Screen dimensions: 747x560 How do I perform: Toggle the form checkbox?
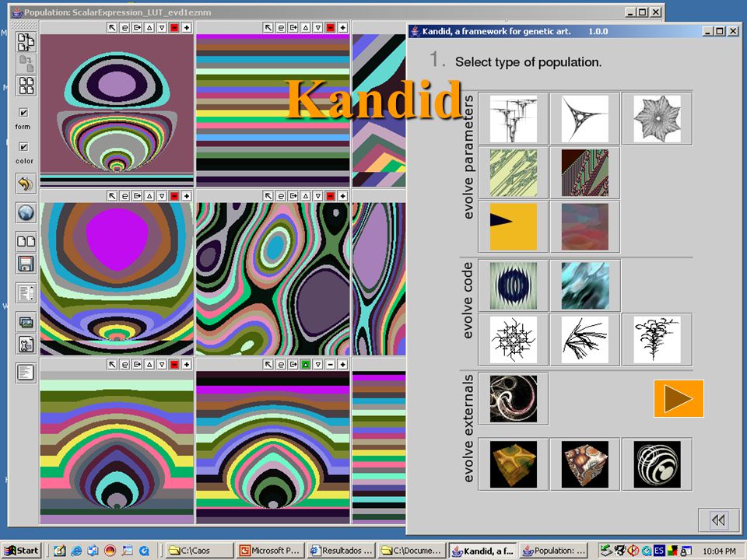click(x=23, y=112)
